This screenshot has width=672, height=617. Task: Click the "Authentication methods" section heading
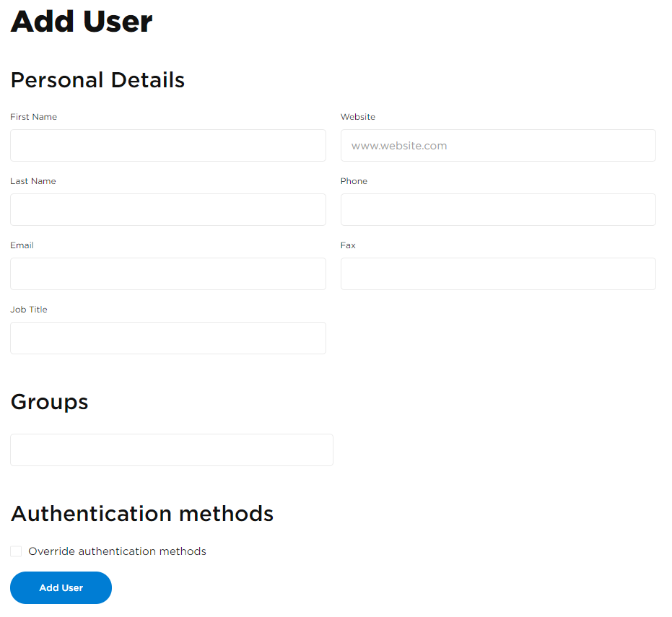click(x=142, y=514)
